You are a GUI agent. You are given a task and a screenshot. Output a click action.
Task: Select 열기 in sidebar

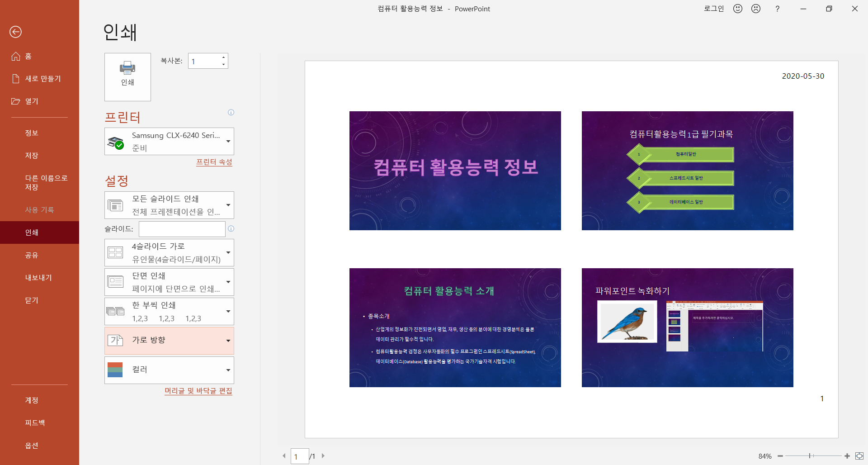coord(39,101)
